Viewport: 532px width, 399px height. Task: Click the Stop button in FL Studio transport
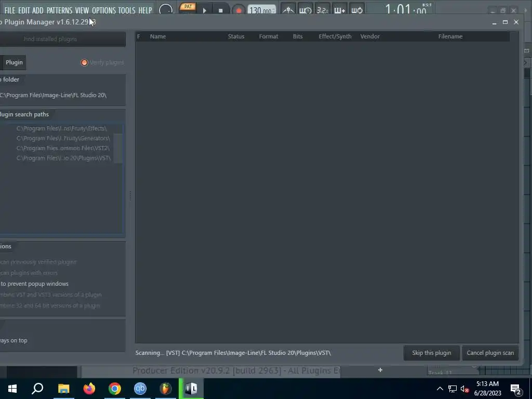pyautogui.click(x=220, y=10)
